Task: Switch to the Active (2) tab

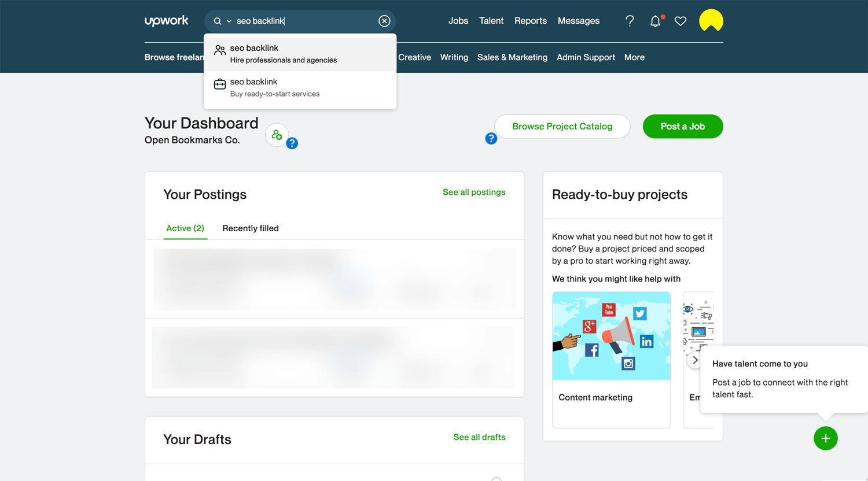Action: tap(185, 228)
